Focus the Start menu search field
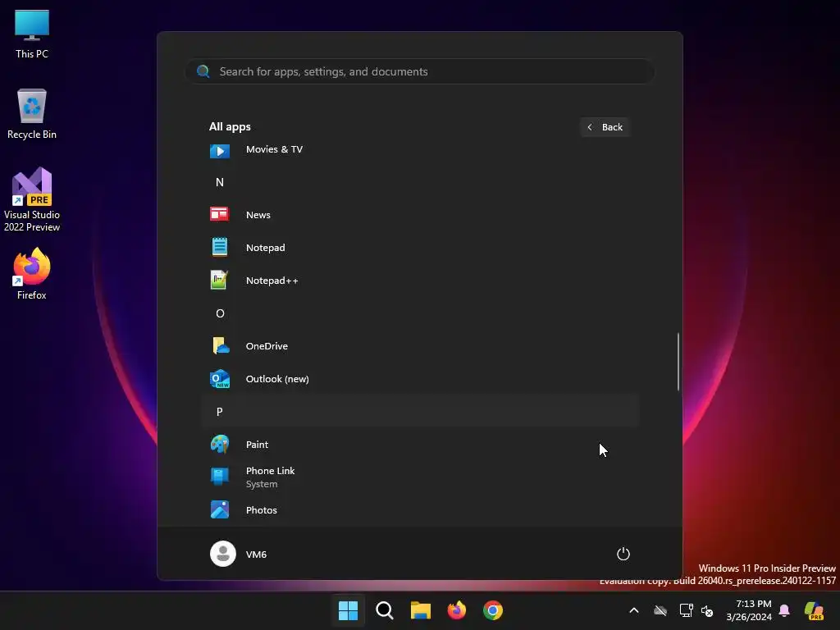 (x=419, y=71)
